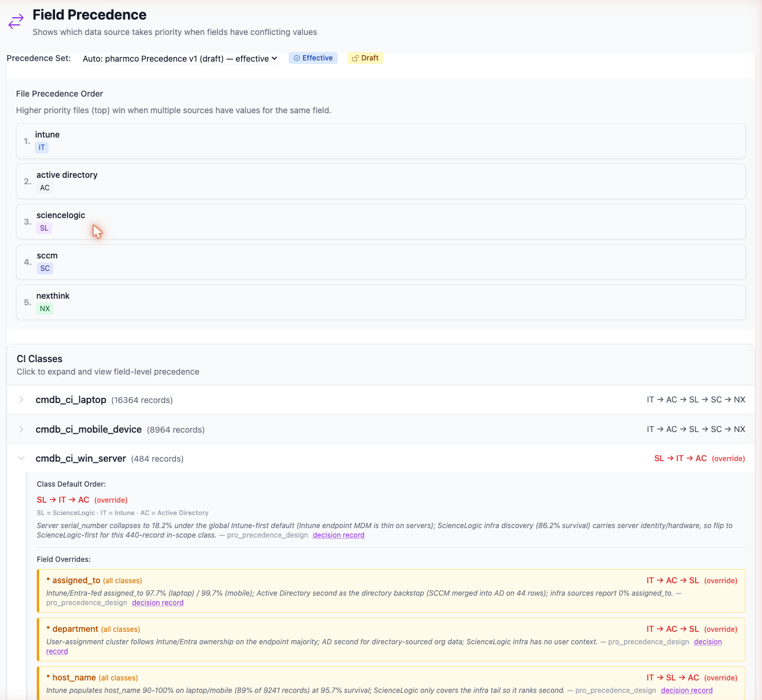Select the active directory precedence row
Image resolution: width=762 pixels, height=700 pixels.
click(x=380, y=181)
